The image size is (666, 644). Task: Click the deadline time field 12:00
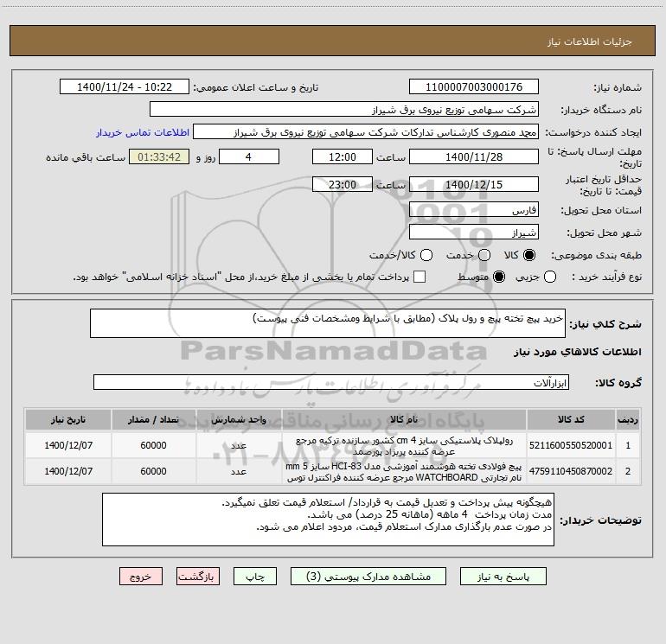pos(343,156)
